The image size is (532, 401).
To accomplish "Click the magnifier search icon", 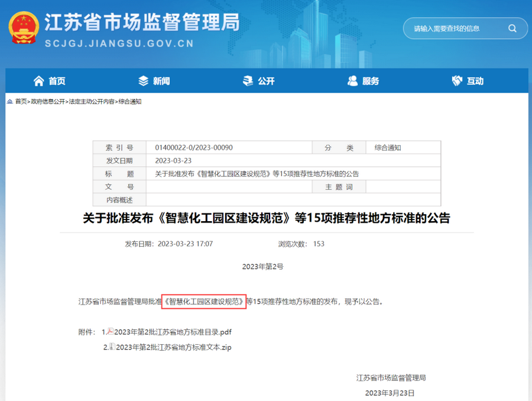I will point(512,28).
